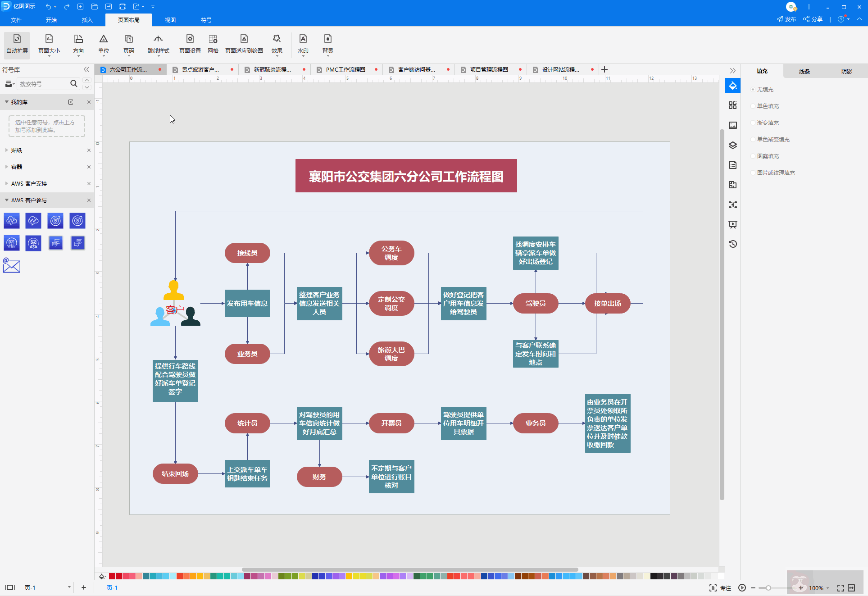The height and width of the screenshot is (596, 868).
Task: Open the Layers panel icon in right sidebar
Action: [x=733, y=145]
